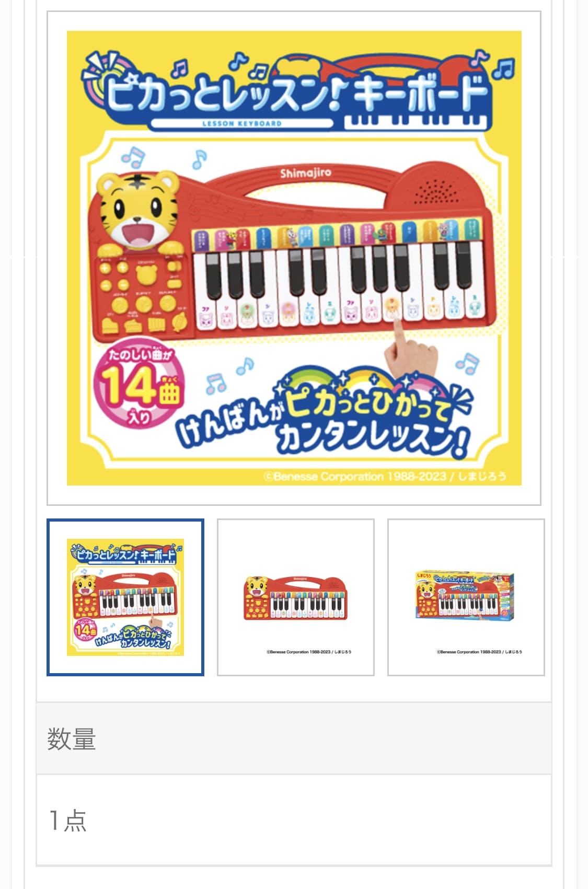The height and width of the screenshot is (889, 588).
Task: Click the copyright caption in the second thumbnail
Action: pos(309,652)
